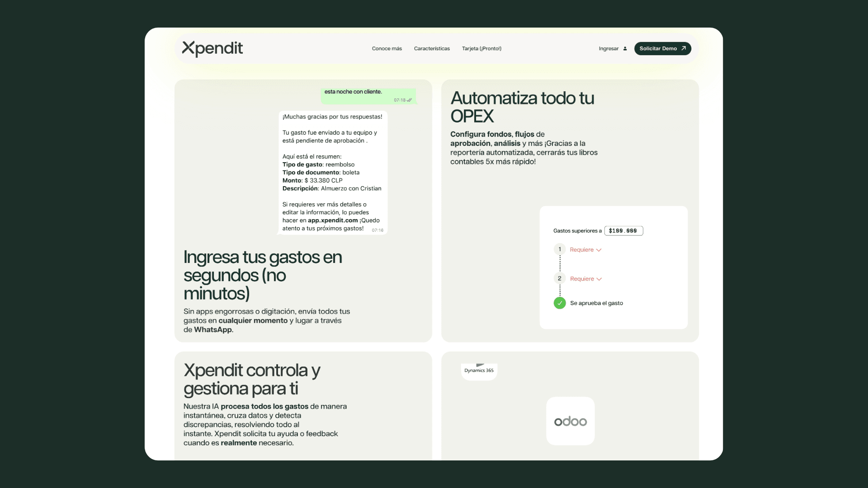Click the Dynamics 365 integration tile
This screenshot has height=488, width=868.
(479, 371)
